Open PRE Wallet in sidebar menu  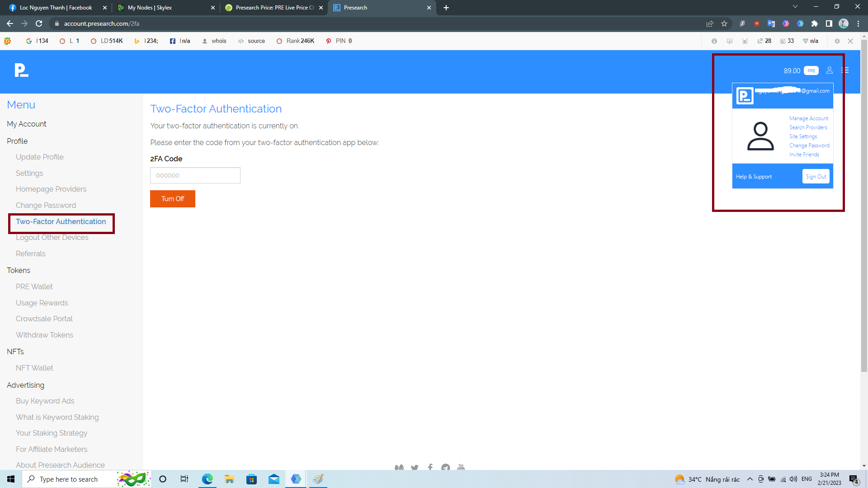pos(34,286)
